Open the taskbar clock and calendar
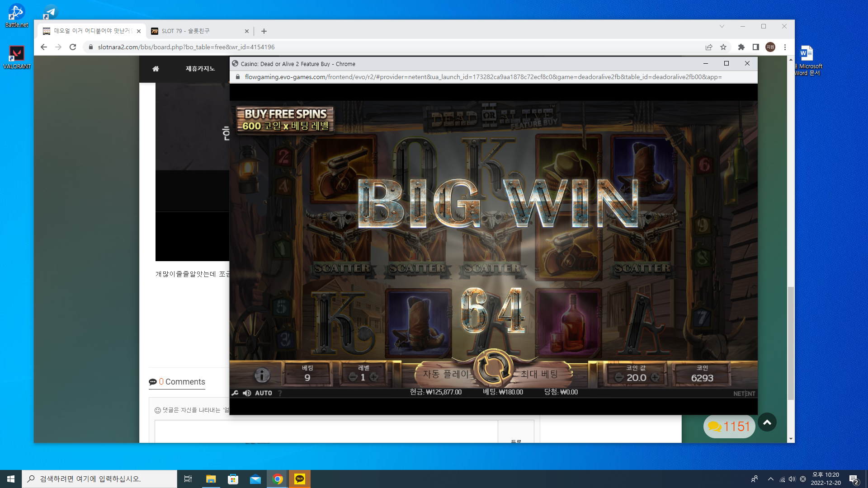This screenshot has height=488, width=868. point(826,479)
